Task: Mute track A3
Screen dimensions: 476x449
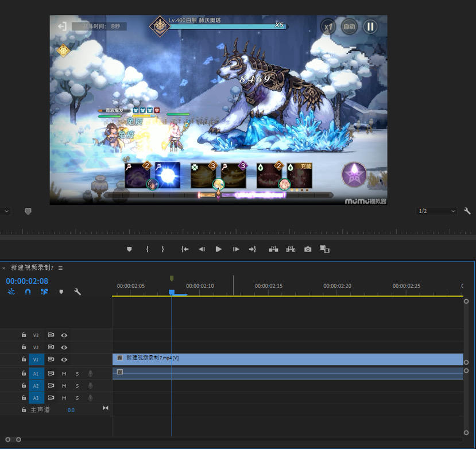Action: pyautogui.click(x=64, y=398)
